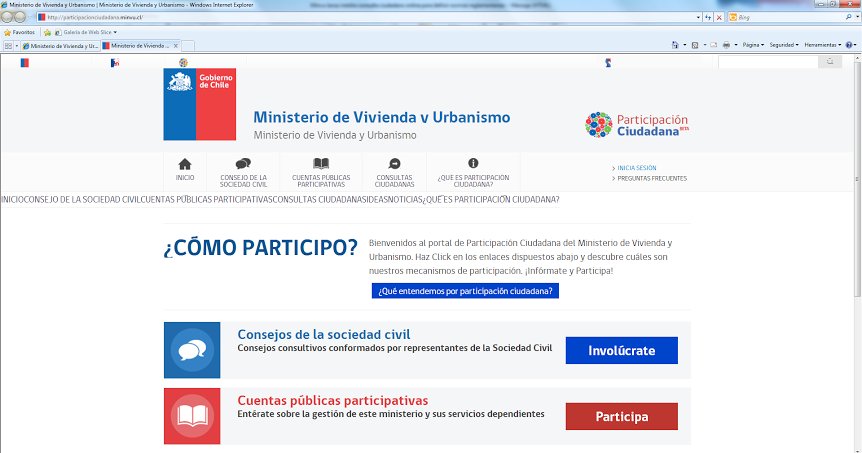Open Cuentas Públicas Participativas book icon
This screenshot has width=862, height=453.
coord(320,164)
